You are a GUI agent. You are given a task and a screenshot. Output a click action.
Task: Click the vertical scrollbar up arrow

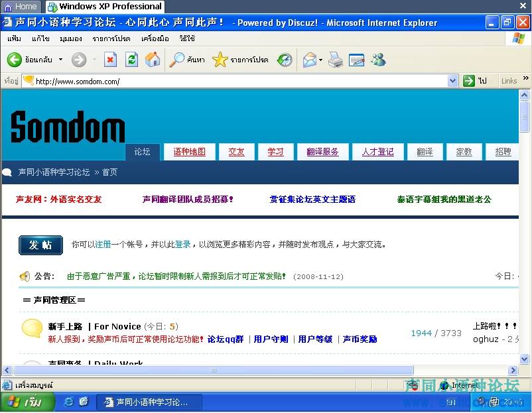click(x=524, y=95)
